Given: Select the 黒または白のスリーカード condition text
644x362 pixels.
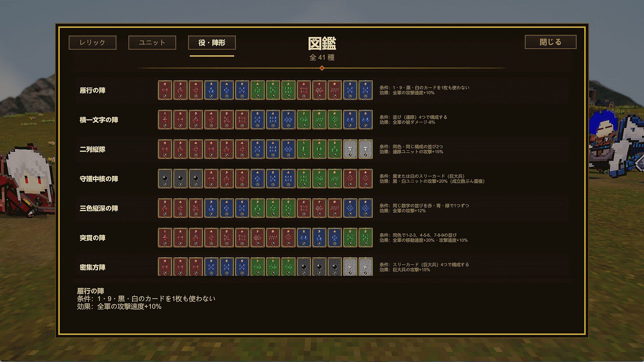Looking at the screenshot, I should pyautogui.click(x=419, y=176).
